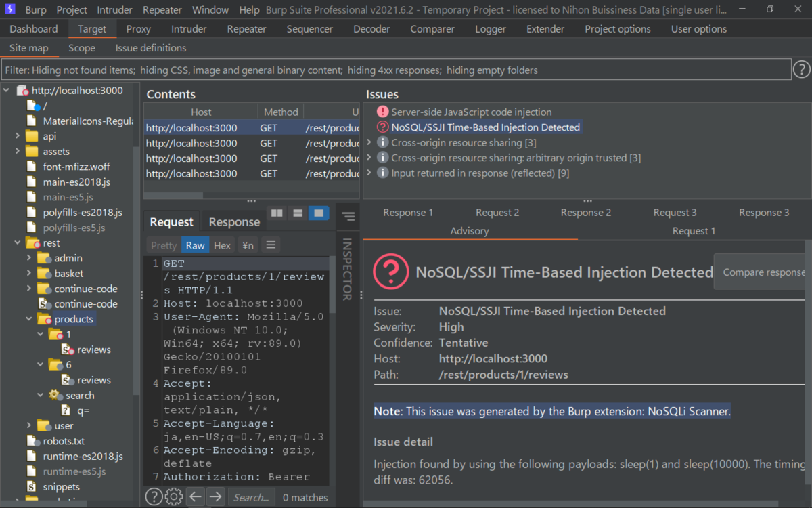Select the main-es2018.js file
This screenshot has width=812, height=508.
[76, 182]
